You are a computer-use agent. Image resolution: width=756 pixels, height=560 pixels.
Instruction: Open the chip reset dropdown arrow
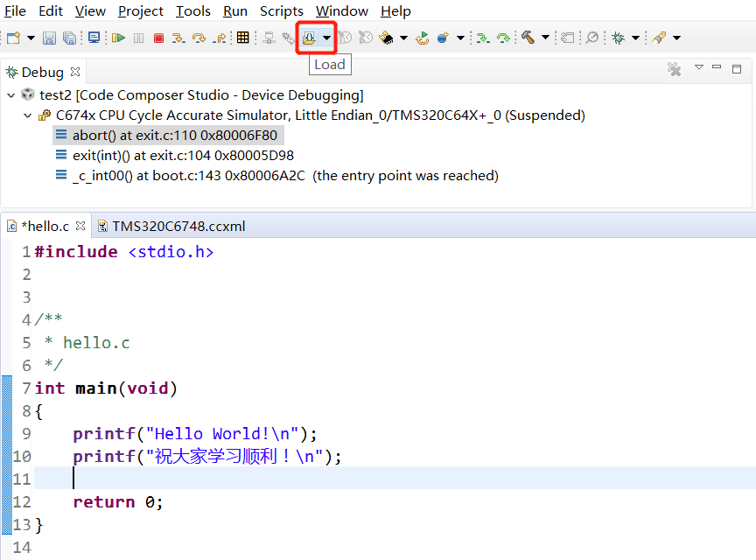pyautogui.click(x=403, y=38)
